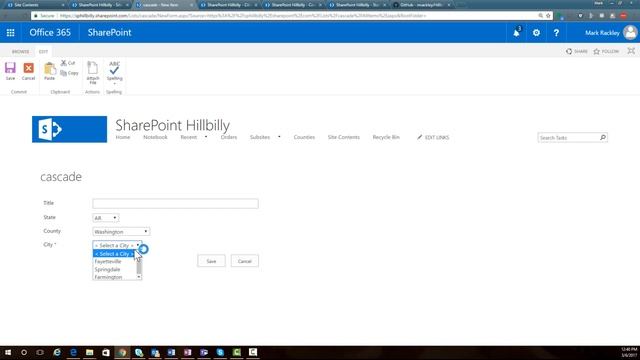Click into the Title text field

tap(176, 203)
